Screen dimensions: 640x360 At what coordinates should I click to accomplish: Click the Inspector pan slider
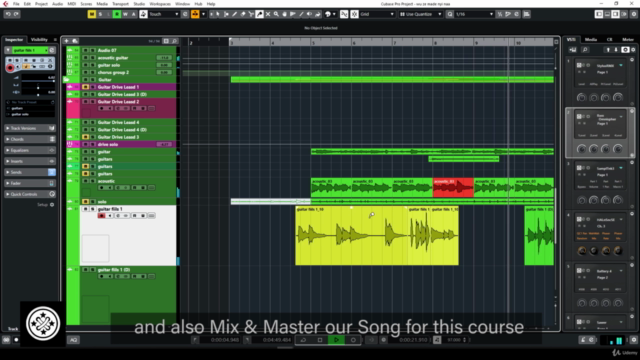37,87
